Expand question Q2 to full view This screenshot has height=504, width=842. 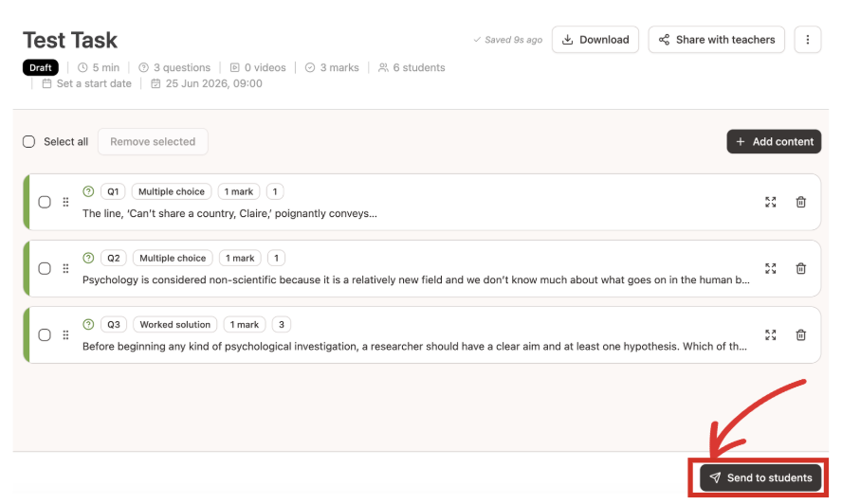[x=771, y=269]
